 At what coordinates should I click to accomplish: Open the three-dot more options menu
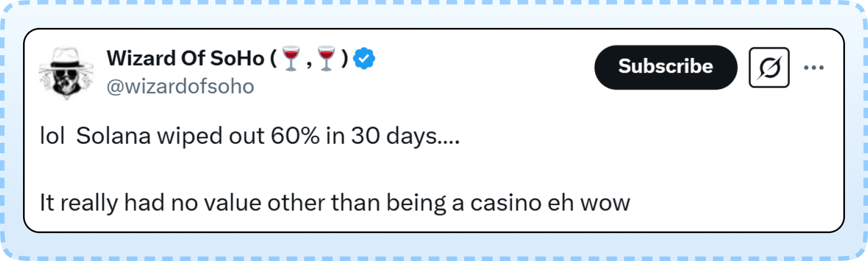(814, 67)
